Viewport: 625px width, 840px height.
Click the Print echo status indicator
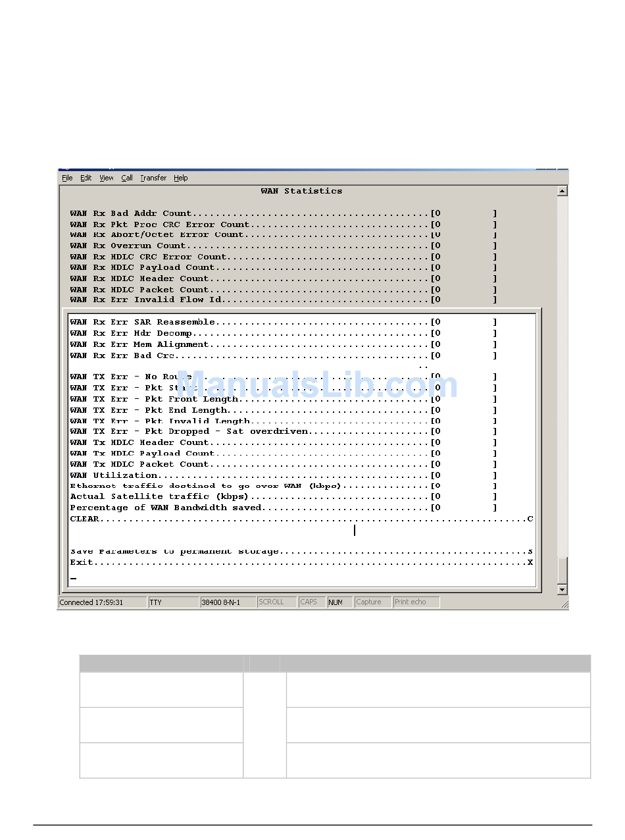coord(416,602)
